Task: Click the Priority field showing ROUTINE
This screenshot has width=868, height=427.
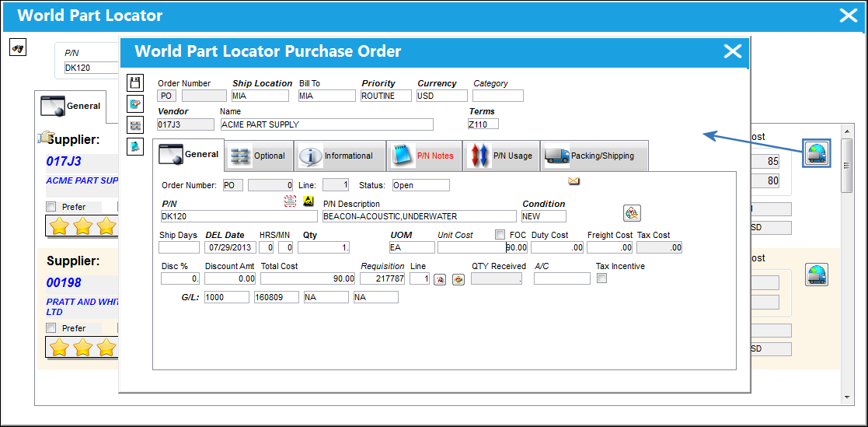Action: click(386, 96)
